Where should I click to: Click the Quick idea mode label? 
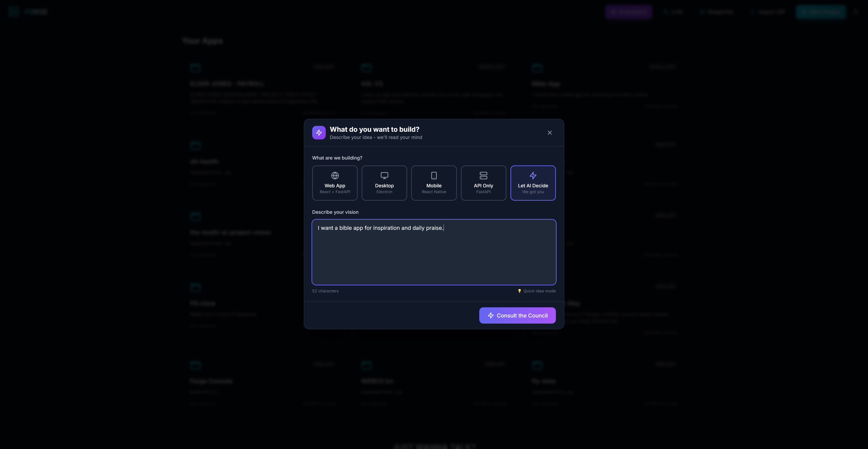540,291
